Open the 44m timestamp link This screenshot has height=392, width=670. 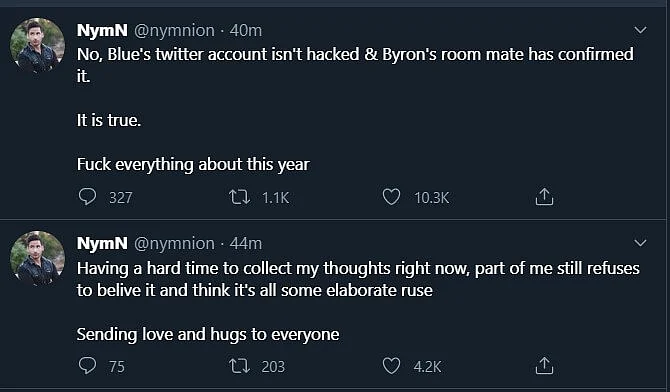tap(246, 243)
